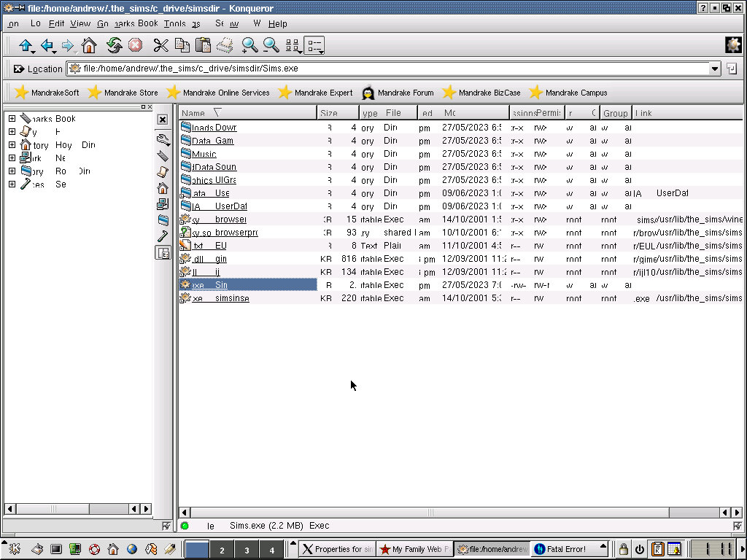Click the Cut scissors icon

click(160, 46)
